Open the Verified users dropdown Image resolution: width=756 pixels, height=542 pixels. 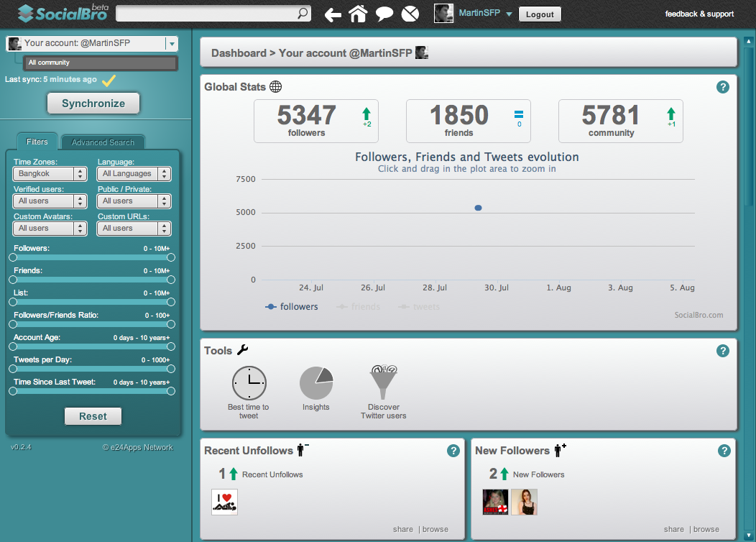pyautogui.click(x=50, y=201)
